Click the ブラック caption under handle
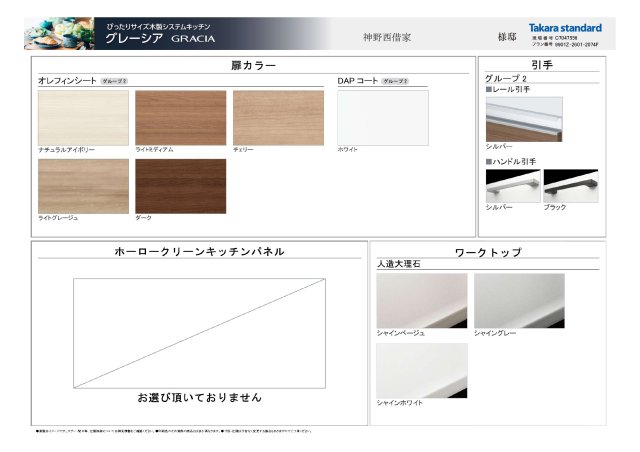This screenshot has height=452, width=640. point(555,207)
